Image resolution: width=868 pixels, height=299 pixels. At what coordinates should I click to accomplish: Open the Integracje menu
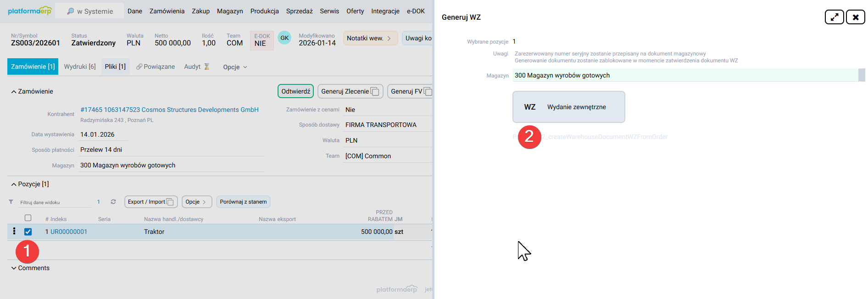pyautogui.click(x=385, y=11)
